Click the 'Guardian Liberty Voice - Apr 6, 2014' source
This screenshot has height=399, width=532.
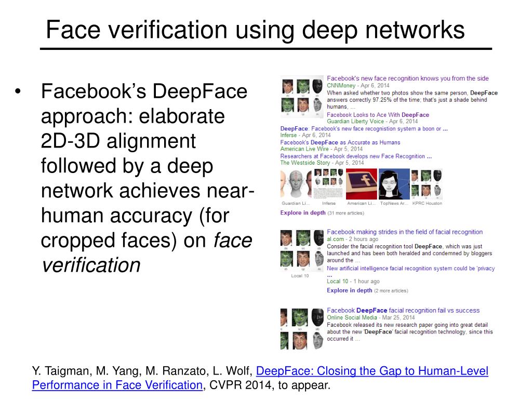372,122
